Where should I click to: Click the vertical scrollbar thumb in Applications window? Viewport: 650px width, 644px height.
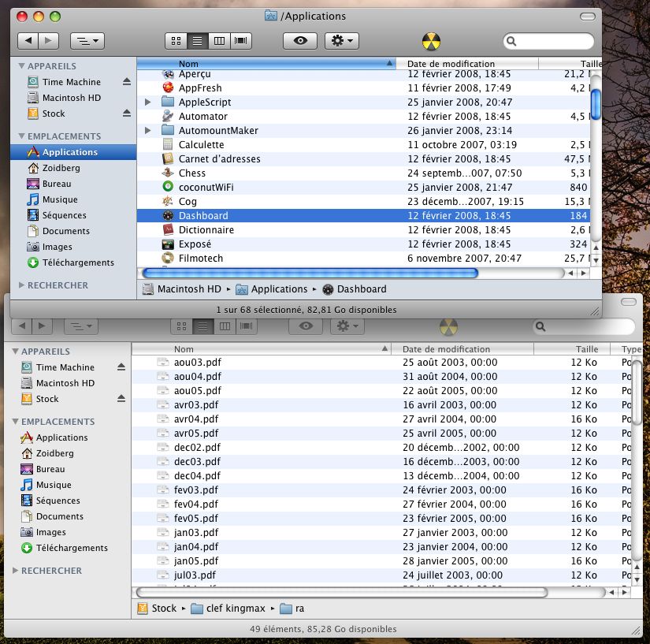point(596,104)
